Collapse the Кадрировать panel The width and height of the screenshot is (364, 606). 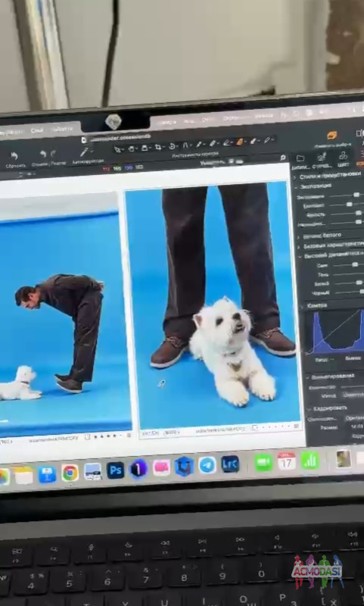click(309, 408)
